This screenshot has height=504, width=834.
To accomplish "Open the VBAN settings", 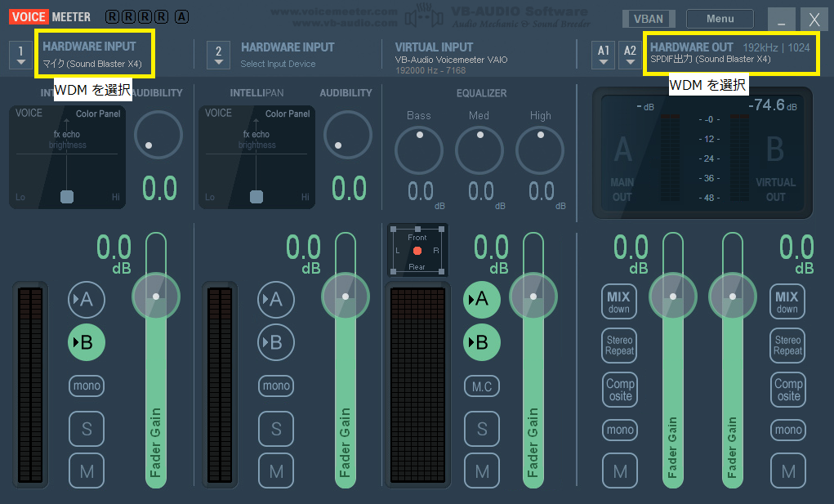I will (x=649, y=19).
